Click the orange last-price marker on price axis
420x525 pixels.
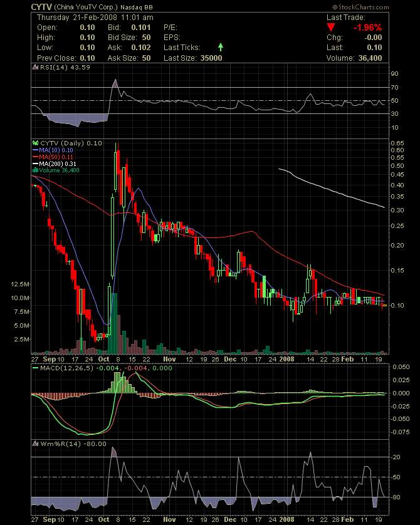coord(384,305)
